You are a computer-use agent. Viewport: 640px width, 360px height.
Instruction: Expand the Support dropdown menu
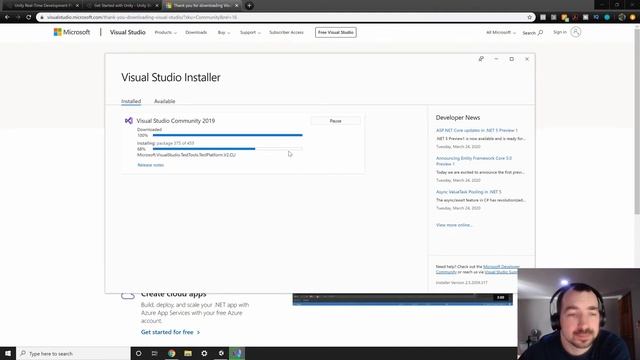[x=250, y=32]
